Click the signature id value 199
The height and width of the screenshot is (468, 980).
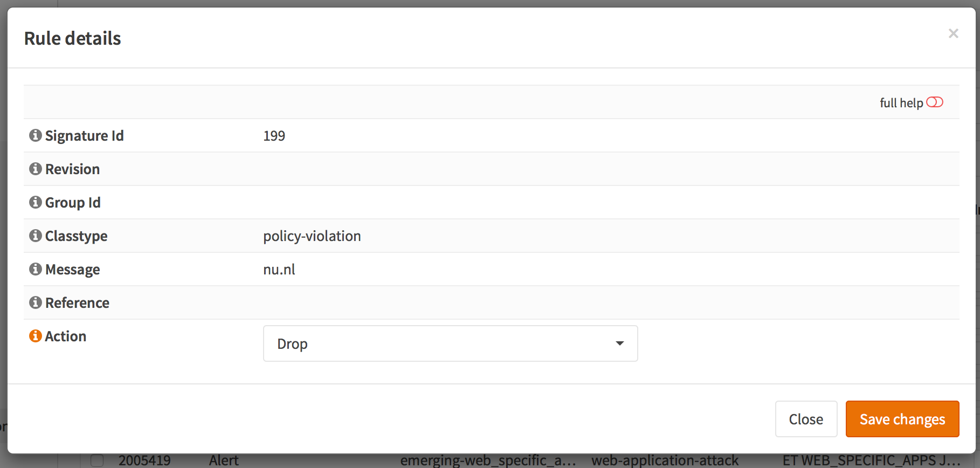tap(274, 136)
